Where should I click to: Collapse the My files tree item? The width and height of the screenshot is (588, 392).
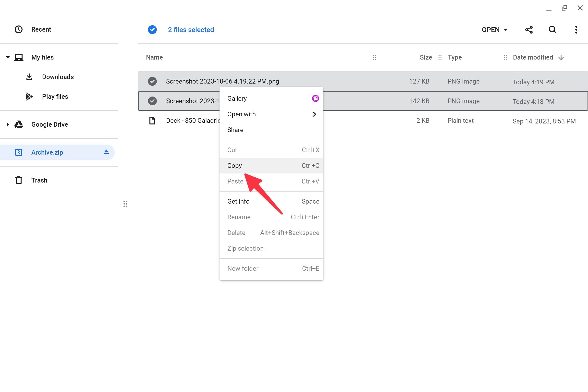pos(8,57)
